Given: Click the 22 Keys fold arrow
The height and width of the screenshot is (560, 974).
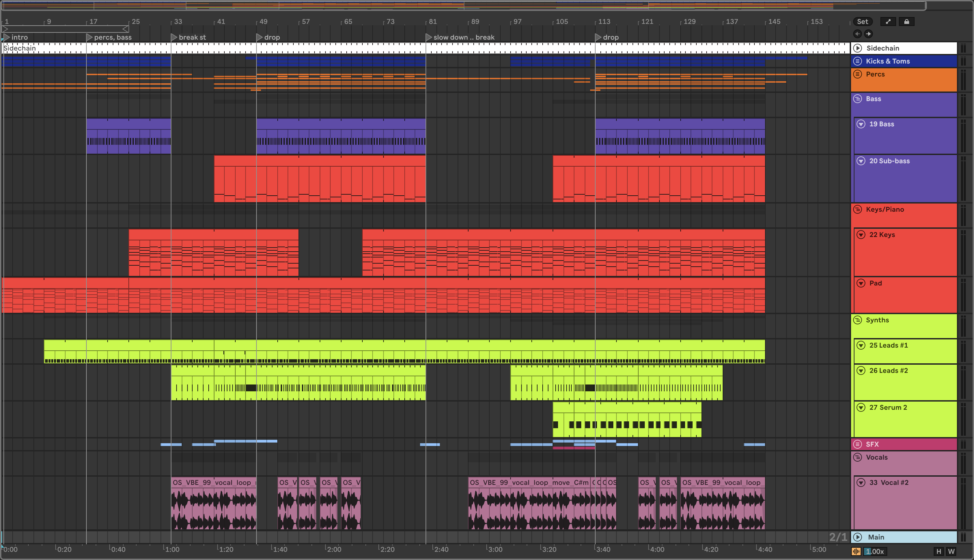Looking at the screenshot, I should (x=861, y=235).
